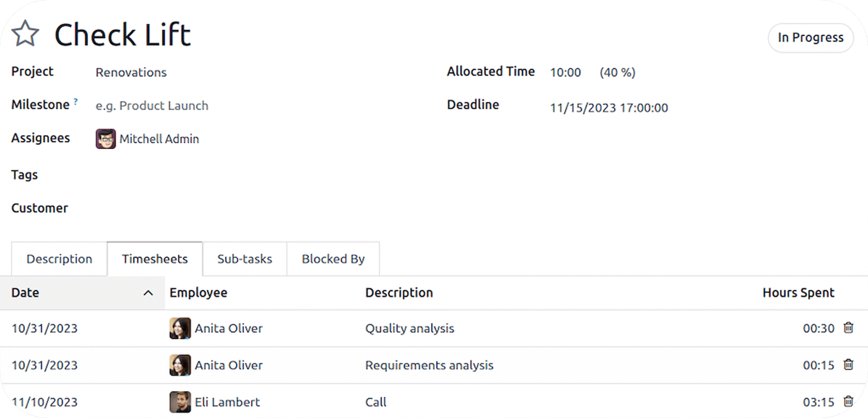The width and height of the screenshot is (868, 418).
Task: Open the Sub-tasks tab
Action: pyautogui.click(x=245, y=259)
